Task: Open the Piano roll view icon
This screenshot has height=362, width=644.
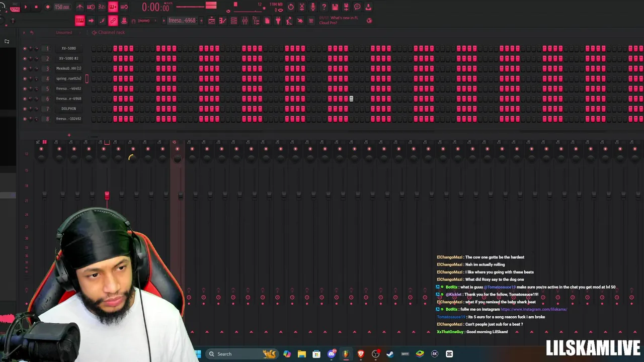Action: click(223, 21)
